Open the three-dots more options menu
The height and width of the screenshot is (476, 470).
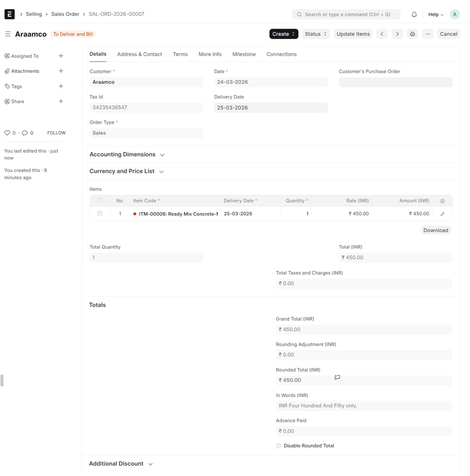[x=428, y=34]
